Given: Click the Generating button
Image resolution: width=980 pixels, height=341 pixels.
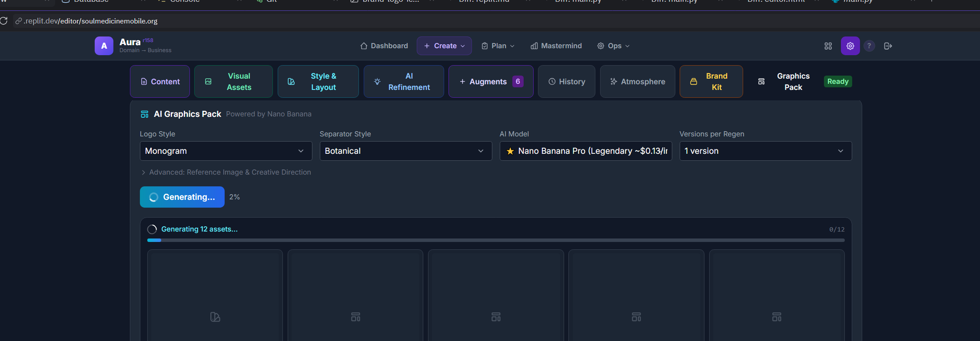Looking at the screenshot, I should point(182,197).
